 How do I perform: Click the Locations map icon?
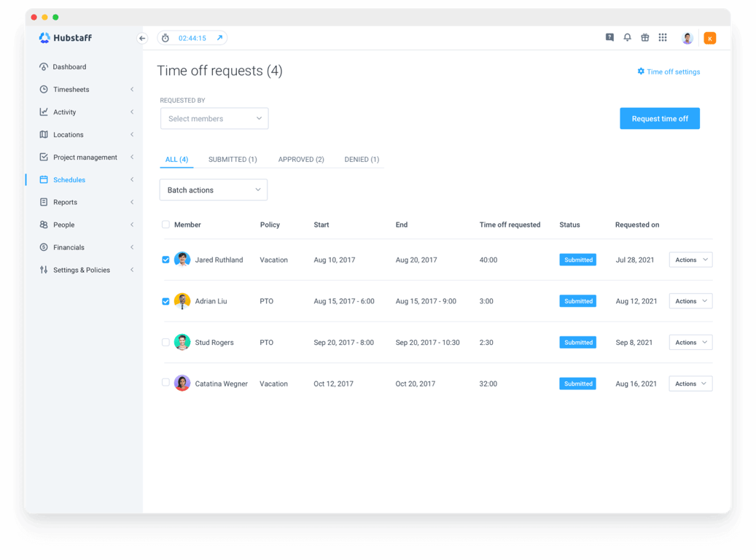point(44,135)
